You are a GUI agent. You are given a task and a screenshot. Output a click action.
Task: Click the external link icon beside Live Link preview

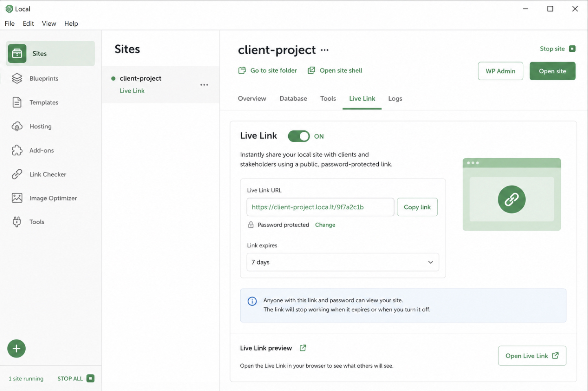[303, 348]
